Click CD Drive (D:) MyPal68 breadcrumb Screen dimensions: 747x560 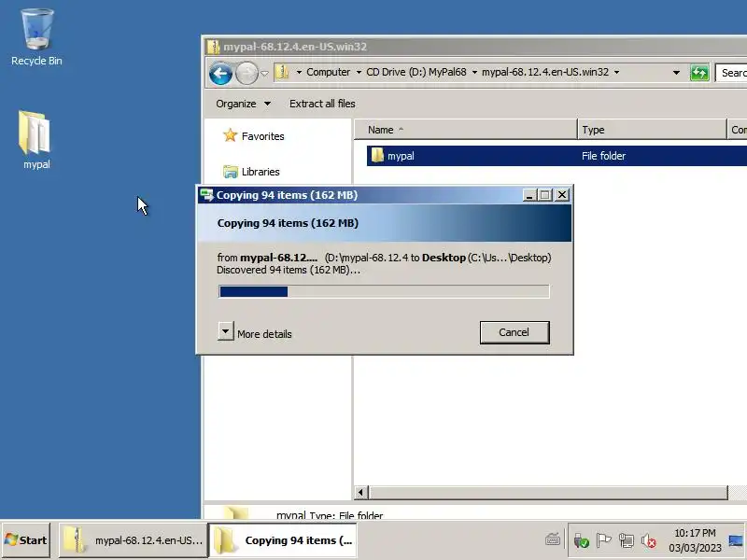pos(416,73)
